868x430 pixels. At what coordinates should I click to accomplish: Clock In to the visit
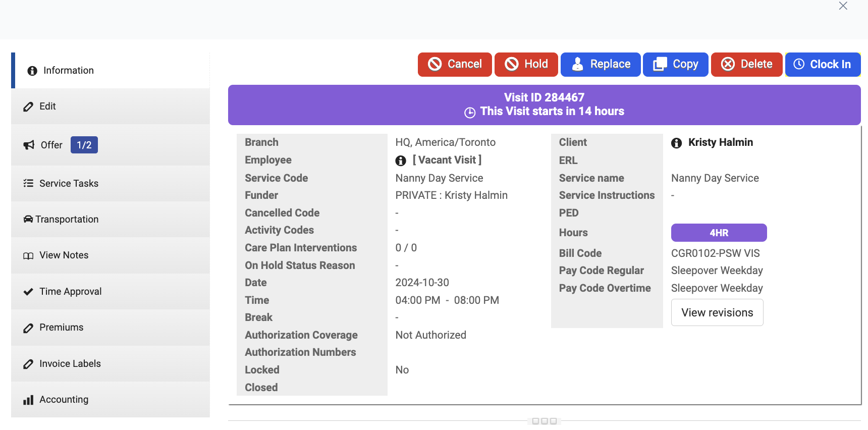click(823, 65)
